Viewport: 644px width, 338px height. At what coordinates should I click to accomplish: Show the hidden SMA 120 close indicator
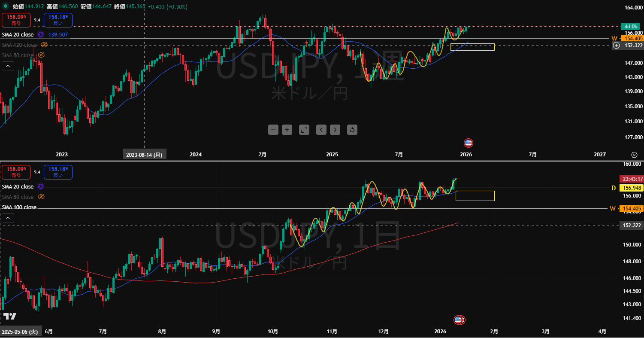pyautogui.click(x=44, y=45)
